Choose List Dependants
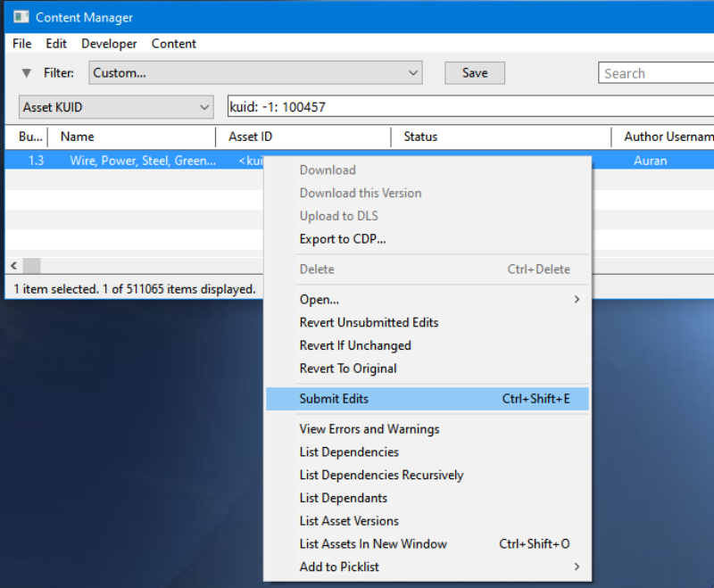Image resolution: width=714 pixels, height=588 pixels. pos(428,498)
